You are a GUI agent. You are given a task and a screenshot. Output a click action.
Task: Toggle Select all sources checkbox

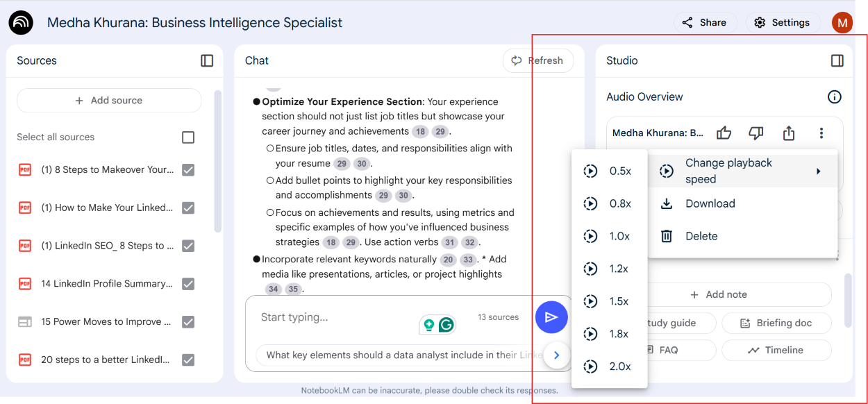[x=188, y=137]
